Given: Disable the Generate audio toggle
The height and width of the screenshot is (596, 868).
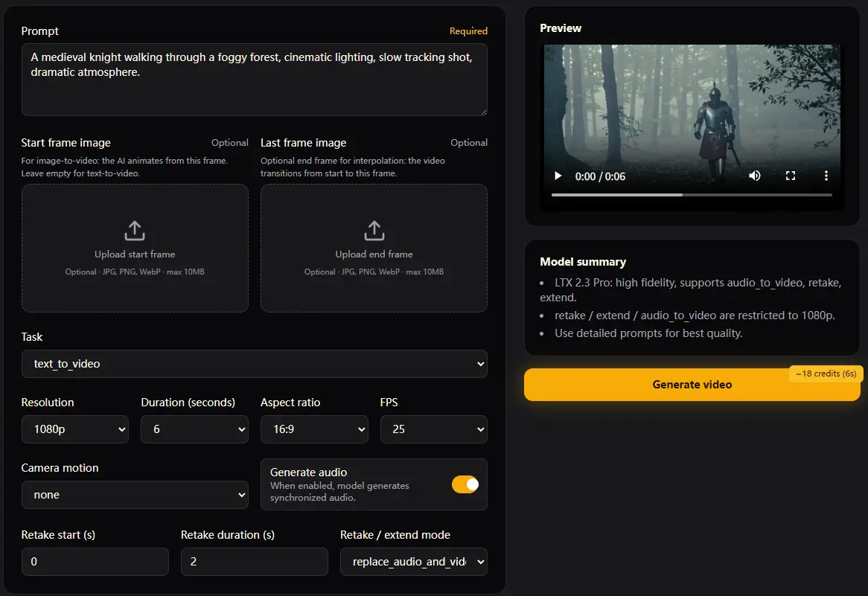Looking at the screenshot, I should (x=465, y=484).
